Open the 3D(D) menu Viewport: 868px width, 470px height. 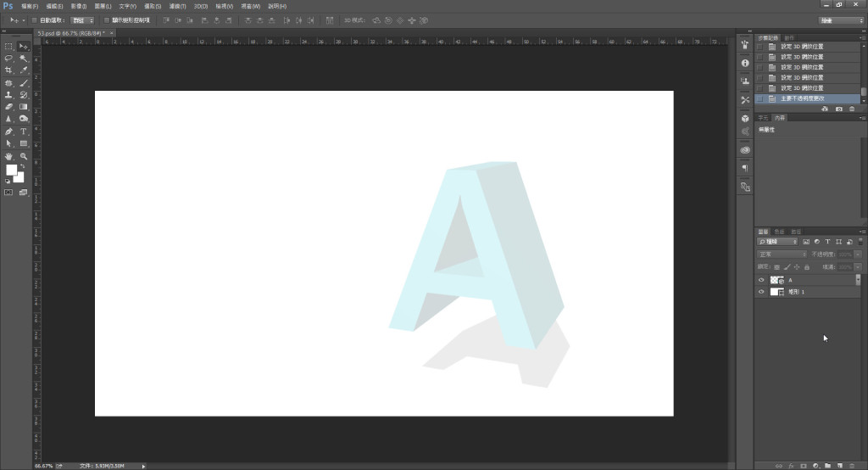pyautogui.click(x=200, y=6)
